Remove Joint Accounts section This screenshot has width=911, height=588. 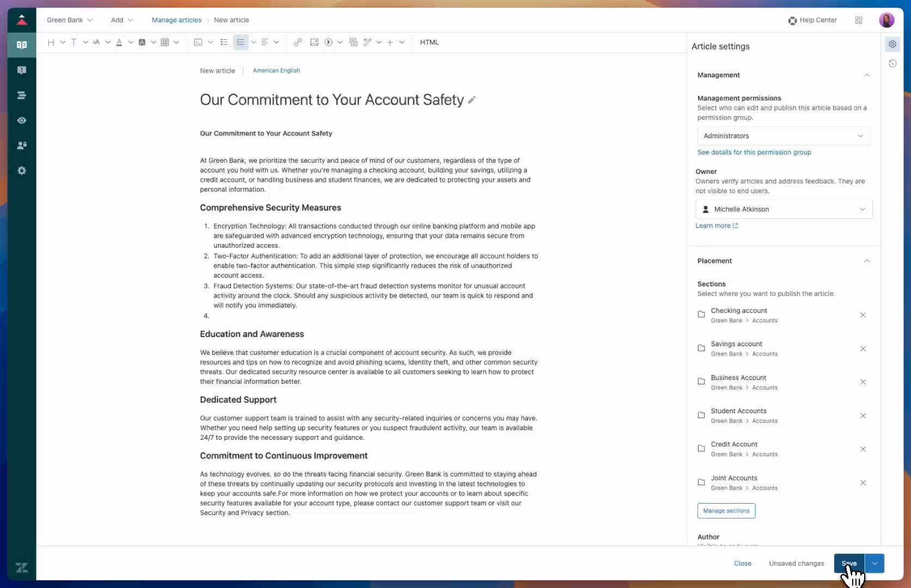click(863, 483)
